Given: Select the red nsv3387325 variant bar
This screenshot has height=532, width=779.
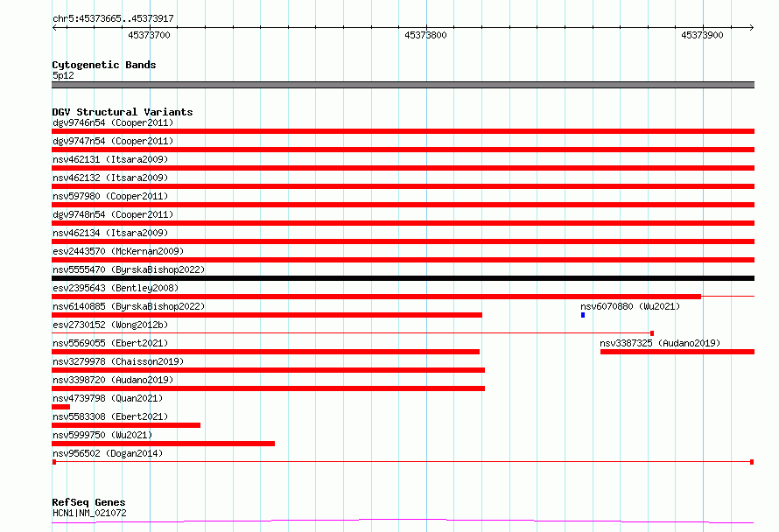Looking at the screenshot, I should pyautogui.click(x=677, y=352).
